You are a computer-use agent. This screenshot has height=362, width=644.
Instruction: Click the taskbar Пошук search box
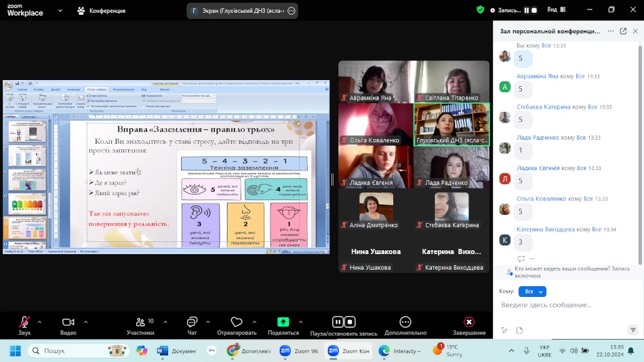pos(78,351)
